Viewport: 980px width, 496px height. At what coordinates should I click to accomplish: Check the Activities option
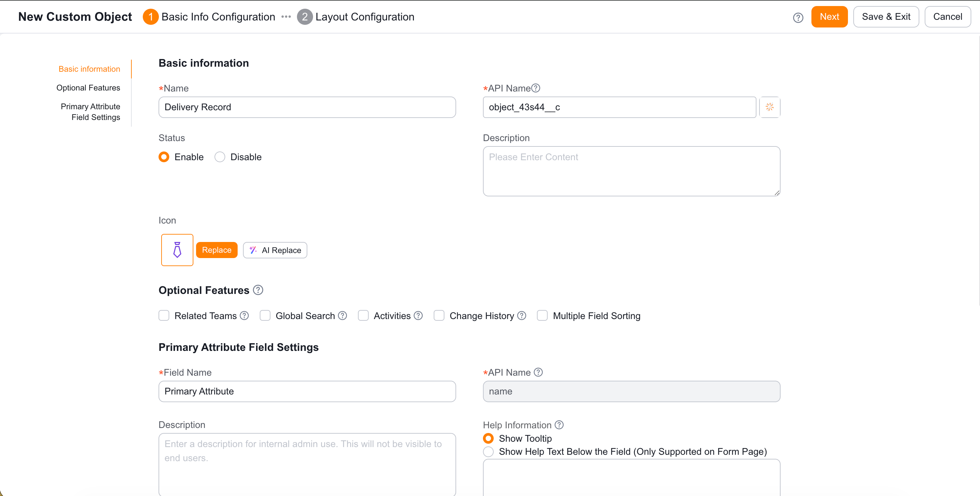coord(363,315)
